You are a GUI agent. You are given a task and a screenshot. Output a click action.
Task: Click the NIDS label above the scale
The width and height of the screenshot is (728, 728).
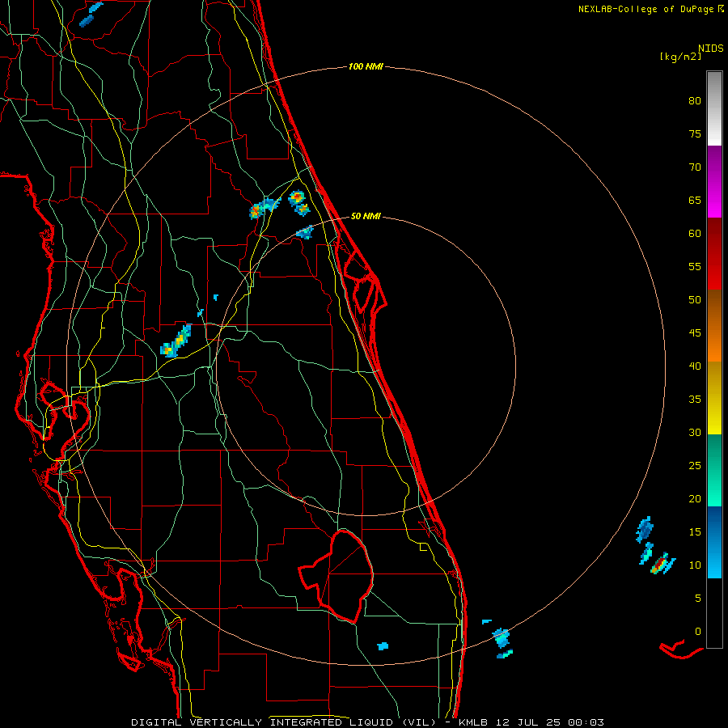[710, 49]
